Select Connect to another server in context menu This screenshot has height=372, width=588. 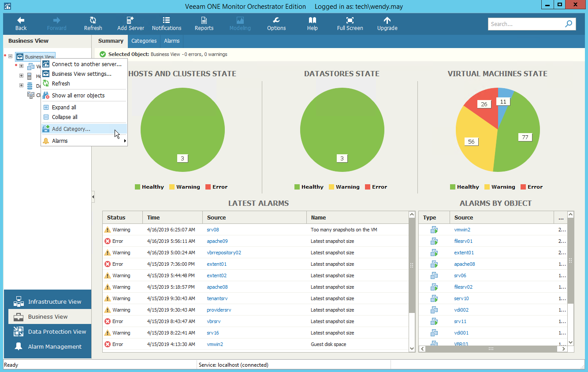pyautogui.click(x=84, y=64)
